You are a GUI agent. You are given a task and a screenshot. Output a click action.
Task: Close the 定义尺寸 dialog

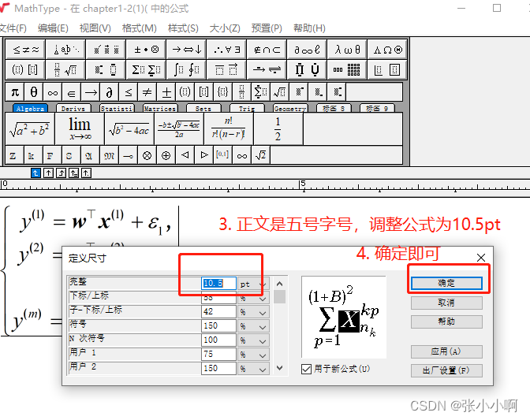coord(481,258)
